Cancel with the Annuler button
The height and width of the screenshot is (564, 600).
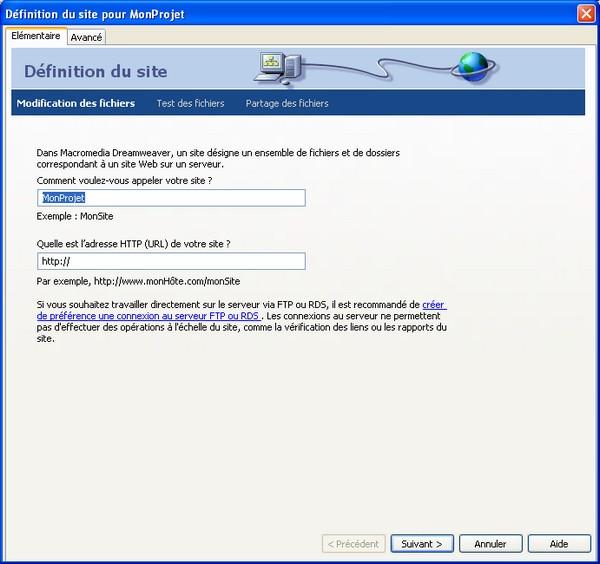point(491,544)
